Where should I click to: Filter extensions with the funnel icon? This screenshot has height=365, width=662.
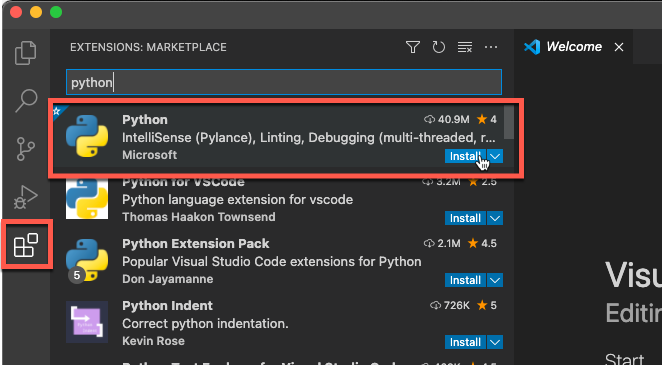pyautogui.click(x=412, y=47)
